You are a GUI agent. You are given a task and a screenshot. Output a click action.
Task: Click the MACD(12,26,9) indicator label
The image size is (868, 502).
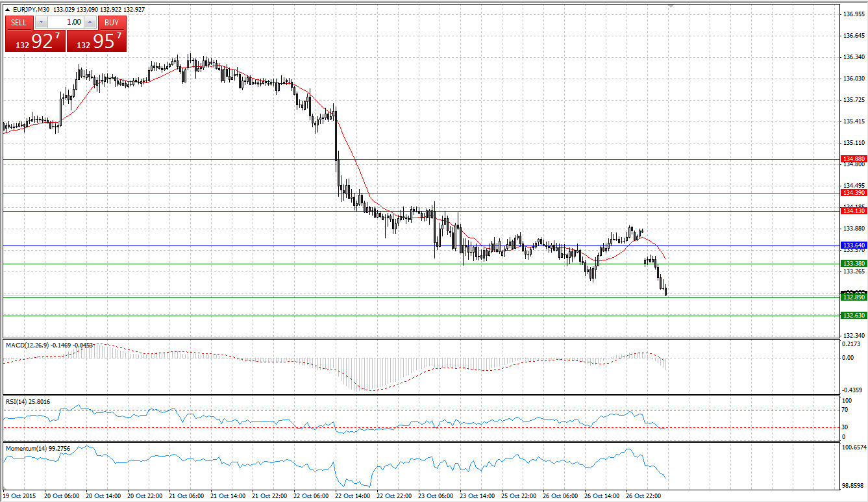27,345
